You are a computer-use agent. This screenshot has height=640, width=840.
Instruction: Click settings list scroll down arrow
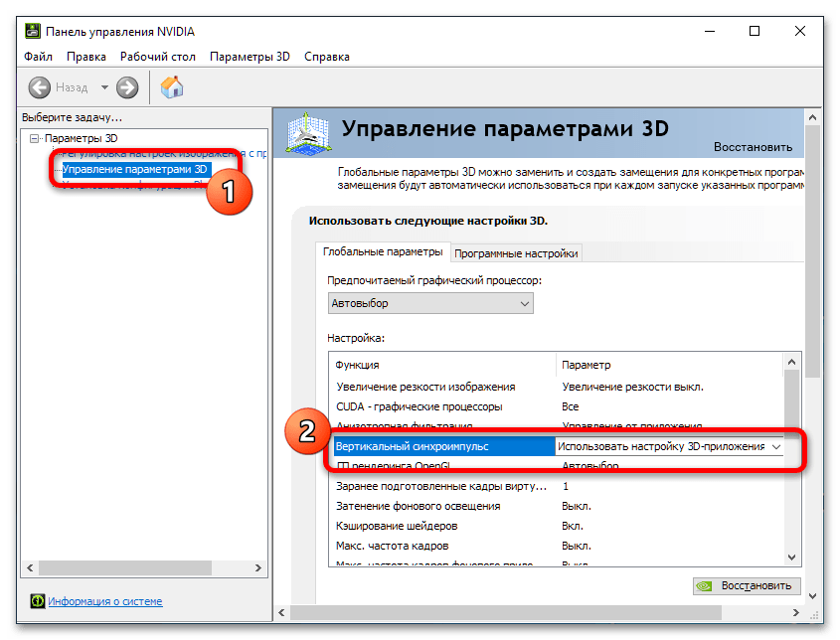pos(791,557)
